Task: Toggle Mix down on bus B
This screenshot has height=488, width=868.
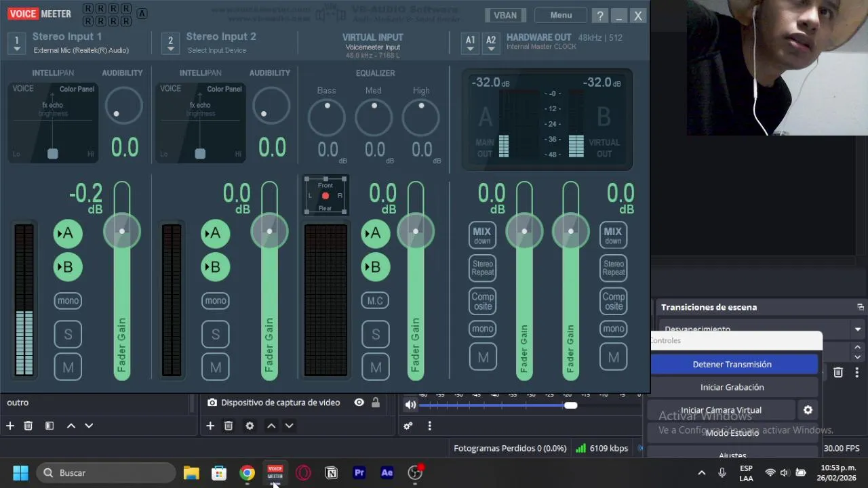Action: click(613, 235)
